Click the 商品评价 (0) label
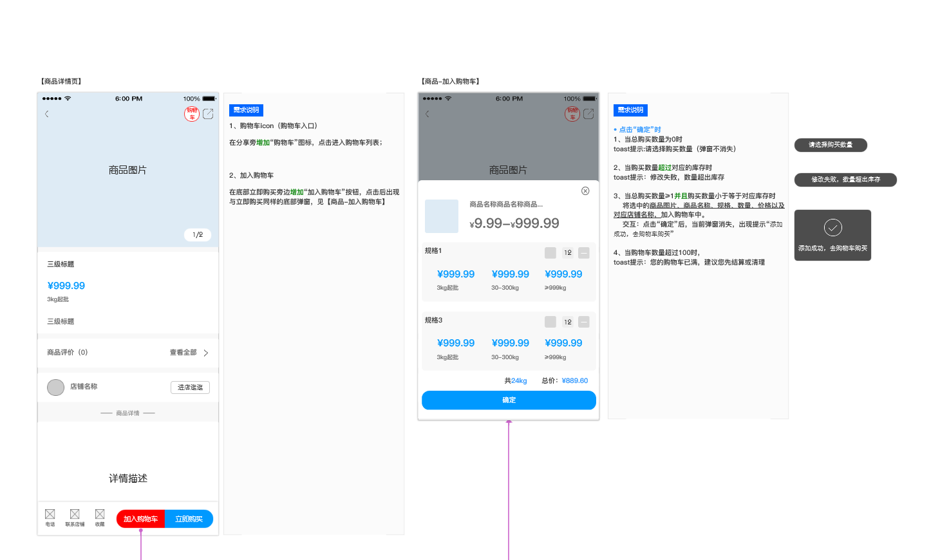This screenshot has width=949, height=560. click(x=67, y=353)
